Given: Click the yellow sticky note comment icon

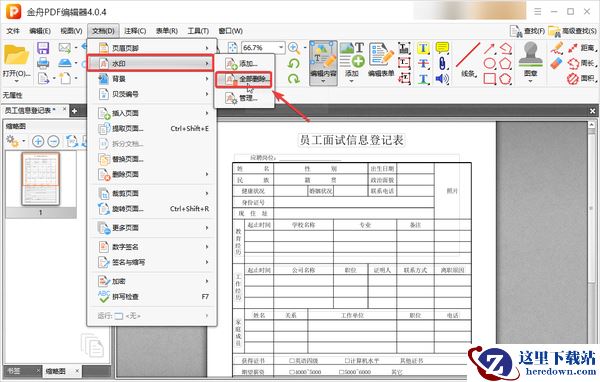Looking at the screenshot, I should click(442, 48).
